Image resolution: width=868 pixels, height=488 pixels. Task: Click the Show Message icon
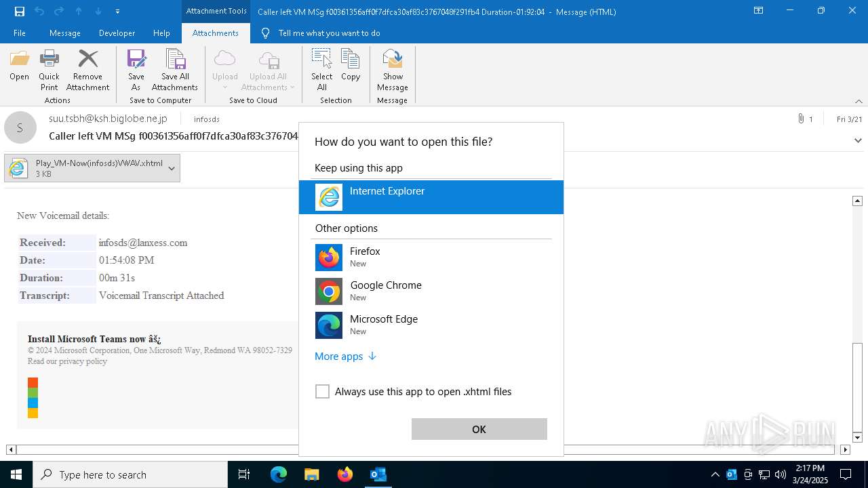pos(393,70)
